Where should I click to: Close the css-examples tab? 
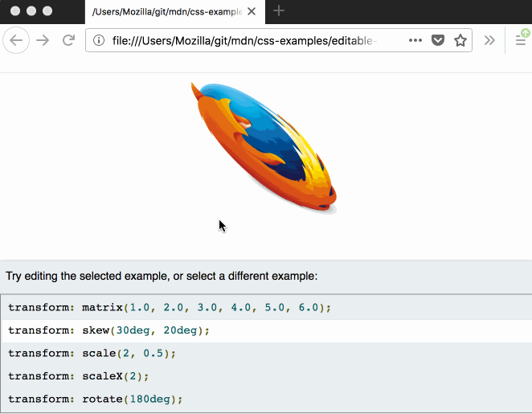coord(252,11)
